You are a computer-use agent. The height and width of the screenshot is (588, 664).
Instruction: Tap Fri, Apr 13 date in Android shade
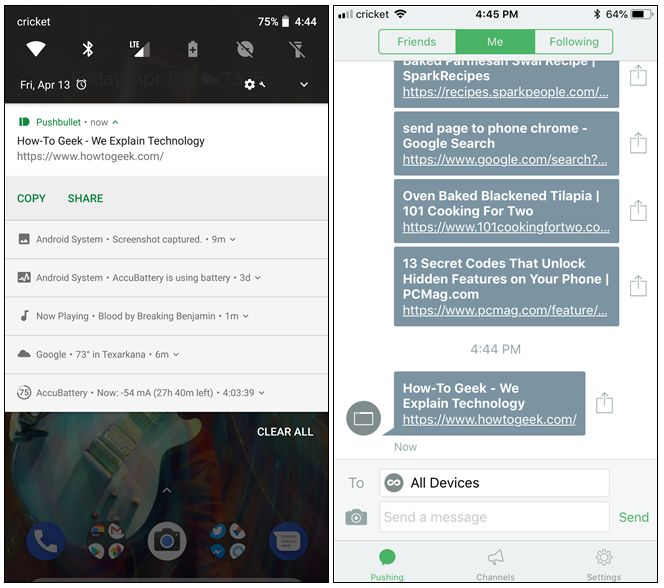(45, 85)
